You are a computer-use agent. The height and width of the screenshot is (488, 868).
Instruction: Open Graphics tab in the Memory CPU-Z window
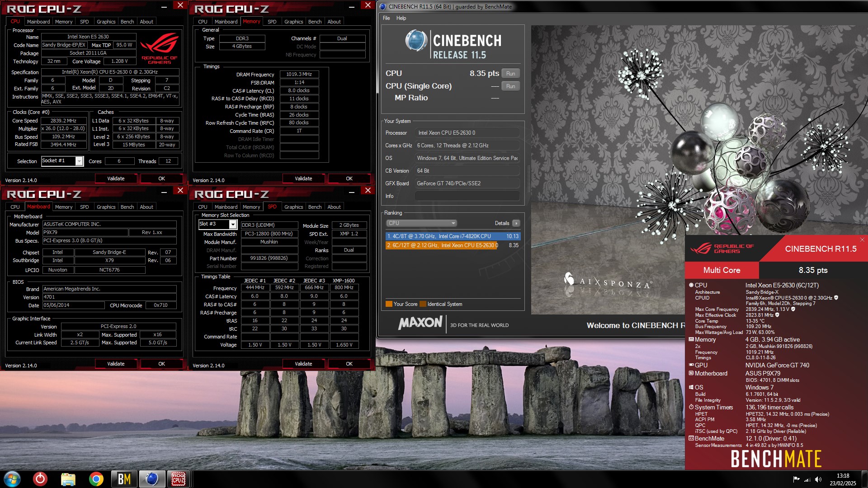[x=293, y=22]
